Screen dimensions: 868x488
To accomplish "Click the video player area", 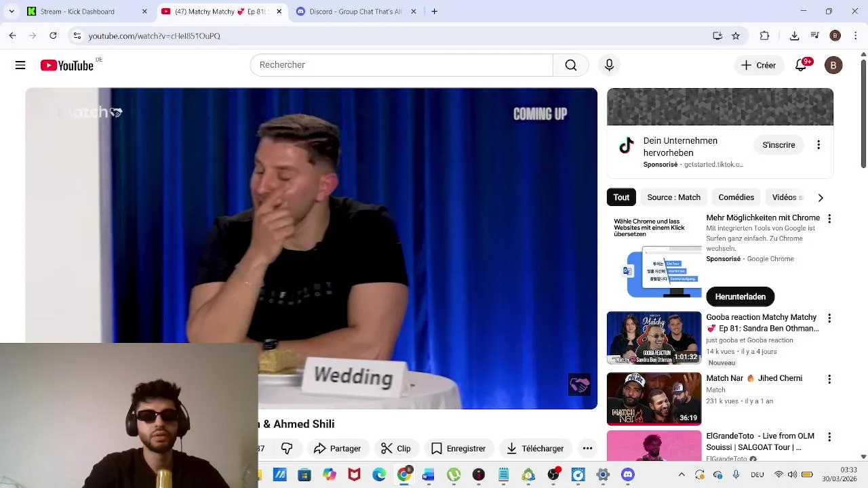I will [311, 248].
